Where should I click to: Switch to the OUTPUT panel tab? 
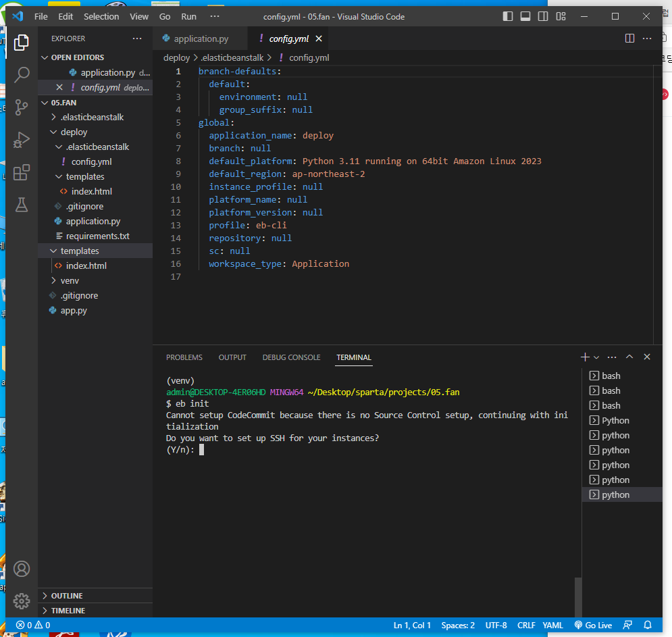(232, 357)
